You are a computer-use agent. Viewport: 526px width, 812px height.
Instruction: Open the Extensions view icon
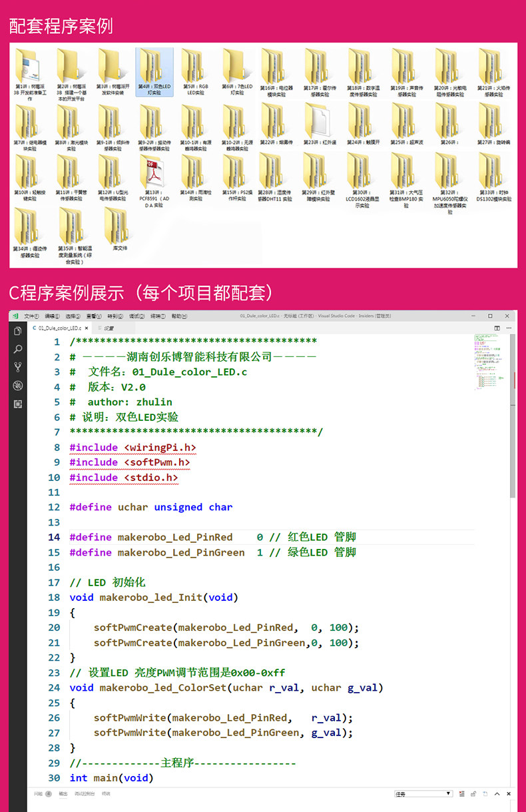17,404
